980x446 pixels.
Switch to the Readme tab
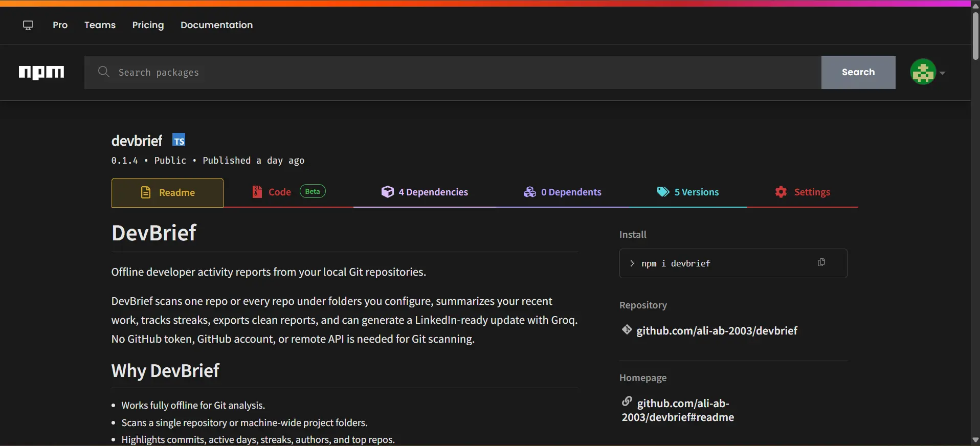click(x=167, y=193)
